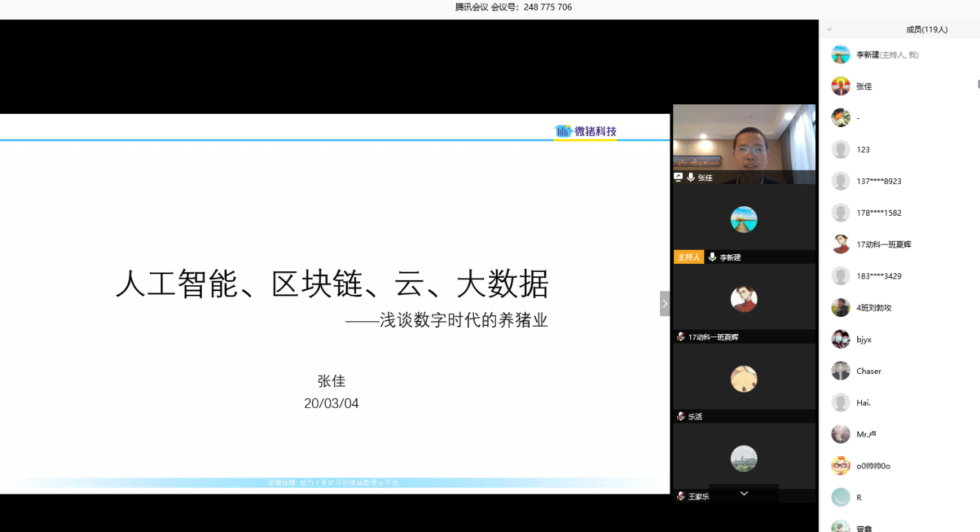Click the Mr.卢 avatar in members list
This screenshot has height=532, width=980.
pyautogui.click(x=840, y=434)
